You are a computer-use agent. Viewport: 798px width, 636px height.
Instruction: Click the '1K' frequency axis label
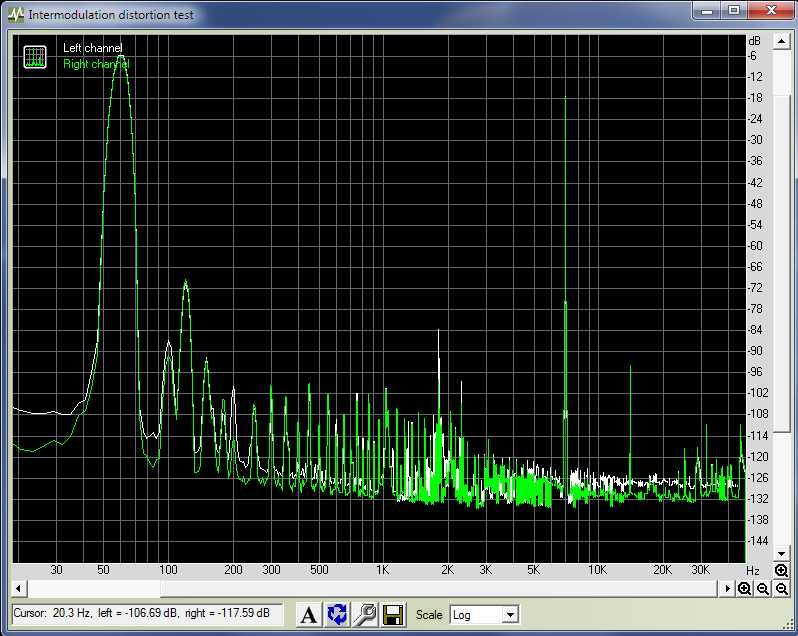(x=382, y=570)
